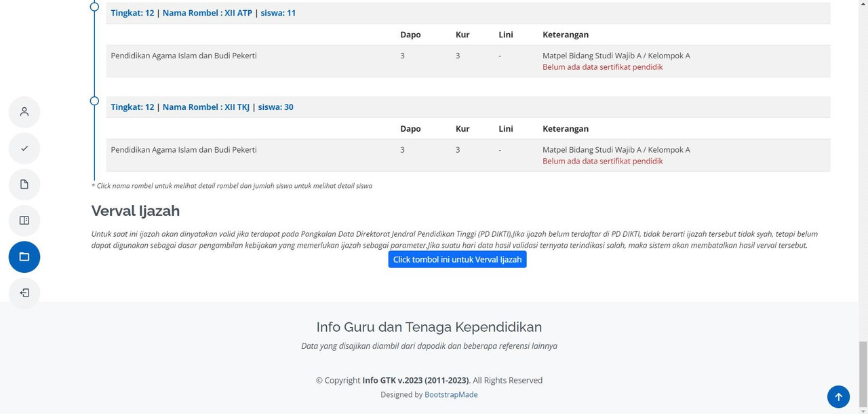The image size is (868, 414).
Task: Click the timeline marker beside XII TKJ
Action: point(94,101)
